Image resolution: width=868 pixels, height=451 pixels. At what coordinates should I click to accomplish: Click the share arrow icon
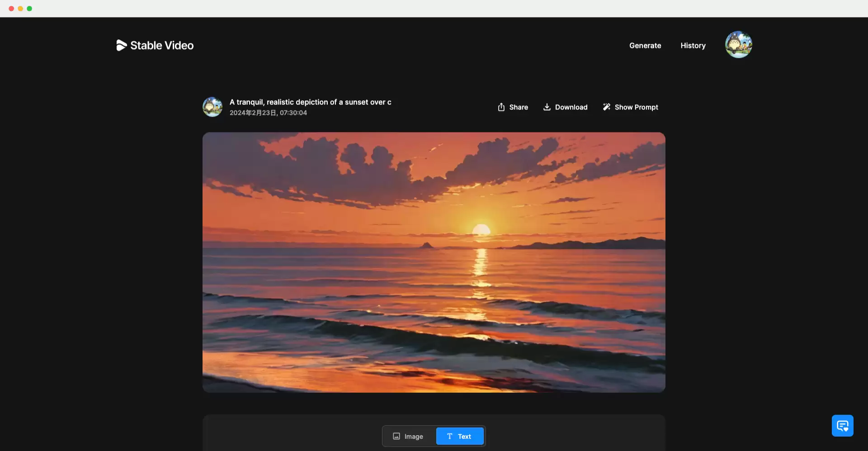[x=501, y=107]
